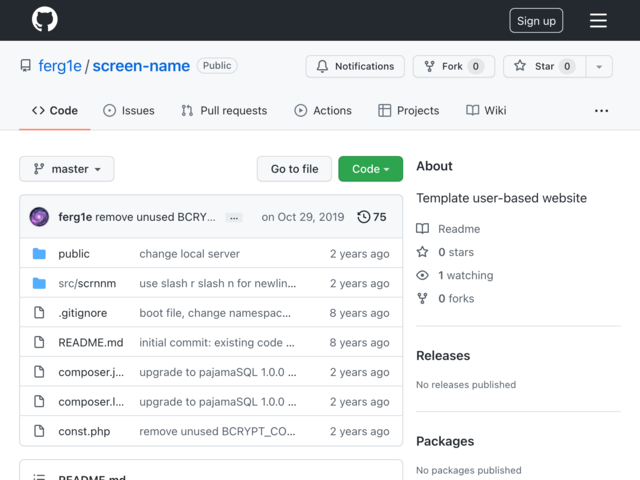Open the ferg1e user profile link
Image resolution: width=640 pixels, height=480 pixels.
point(60,66)
